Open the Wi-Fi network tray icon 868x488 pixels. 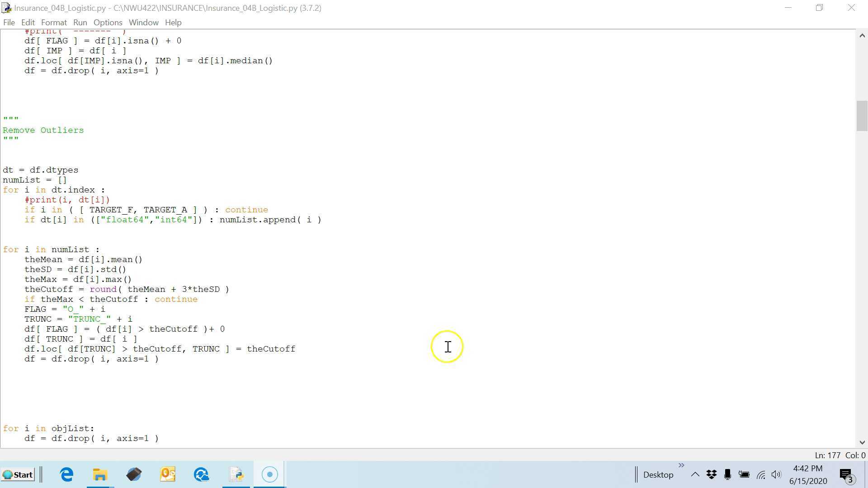(x=761, y=474)
